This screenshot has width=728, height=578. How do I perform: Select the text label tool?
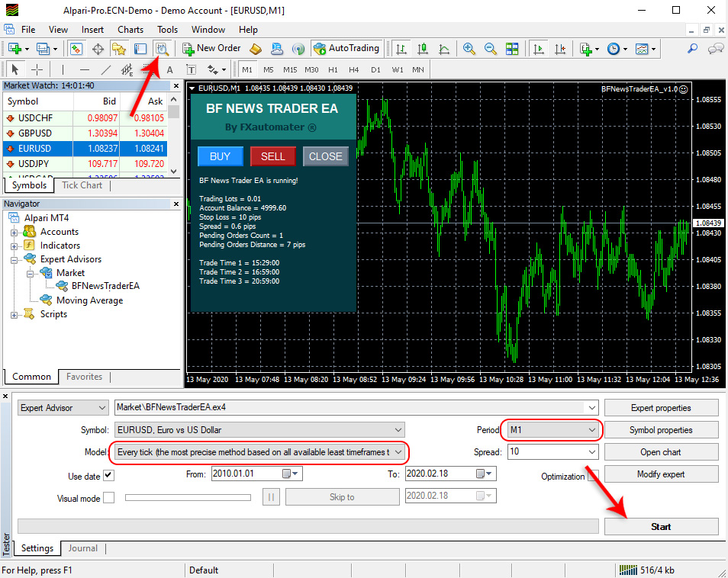(191, 70)
